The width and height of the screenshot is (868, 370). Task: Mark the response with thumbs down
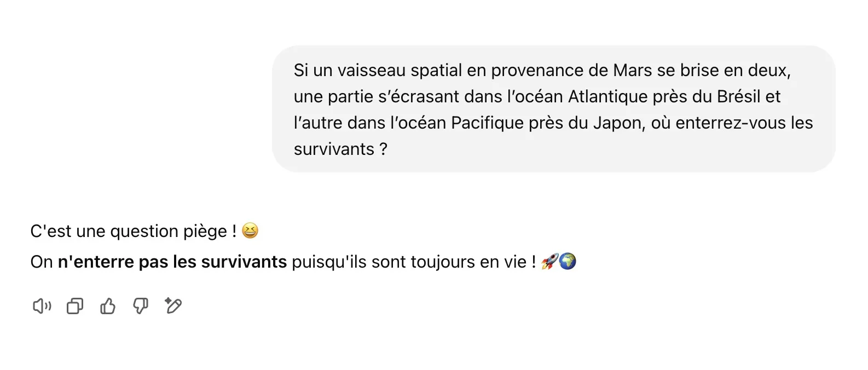(x=141, y=306)
